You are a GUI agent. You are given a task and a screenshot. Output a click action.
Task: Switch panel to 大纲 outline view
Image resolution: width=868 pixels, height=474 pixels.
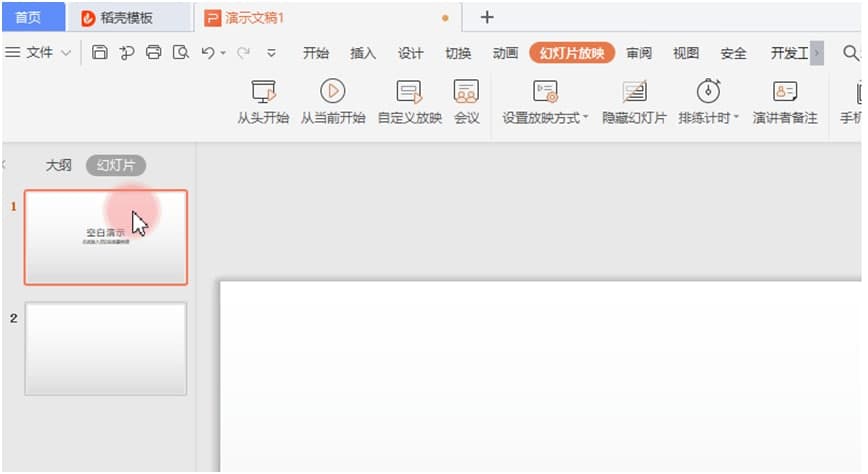pyautogui.click(x=59, y=165)
